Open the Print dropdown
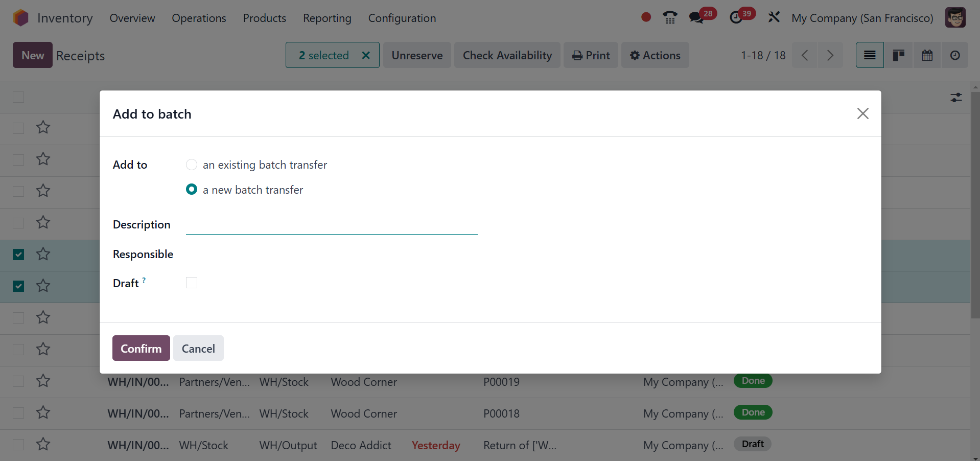Image resolution: width=980 pixels, height=461 pixels. click(x=591, y=55)
